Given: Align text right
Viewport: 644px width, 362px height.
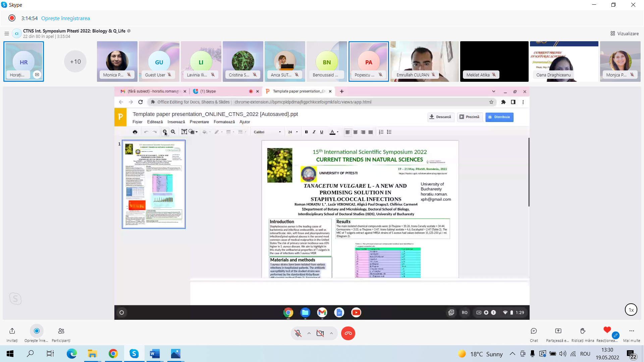Looking at the screenshot, I should (x=363, y=132).
